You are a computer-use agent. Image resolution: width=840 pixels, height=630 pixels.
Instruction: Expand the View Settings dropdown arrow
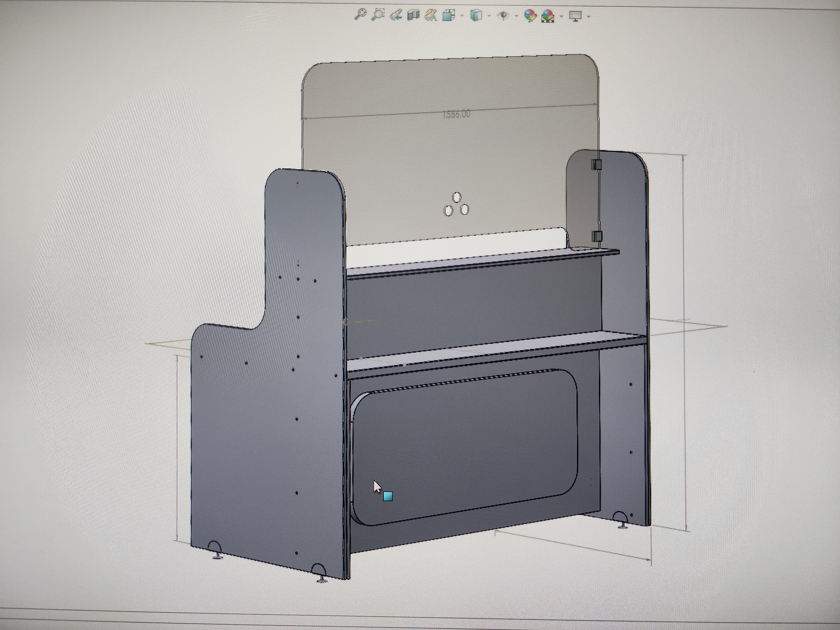point(589,17)
